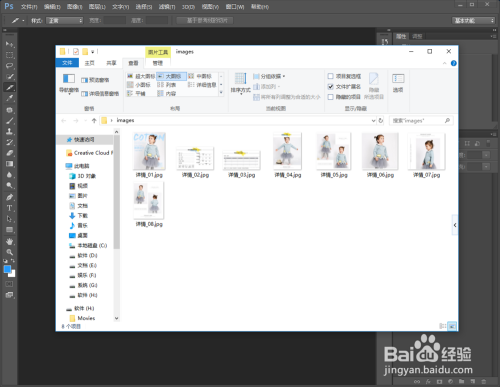Open Explorer Home tab

click(x=89, y=63)
